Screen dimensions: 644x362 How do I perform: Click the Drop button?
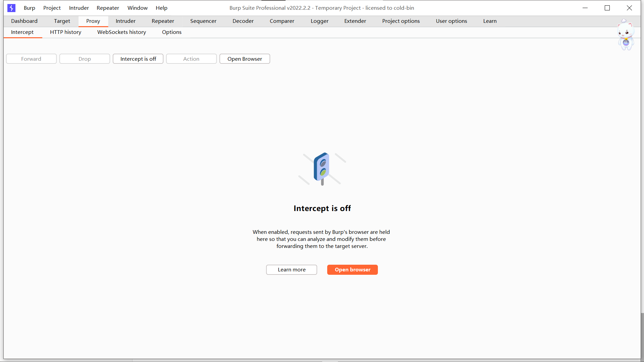pos(85,59)
